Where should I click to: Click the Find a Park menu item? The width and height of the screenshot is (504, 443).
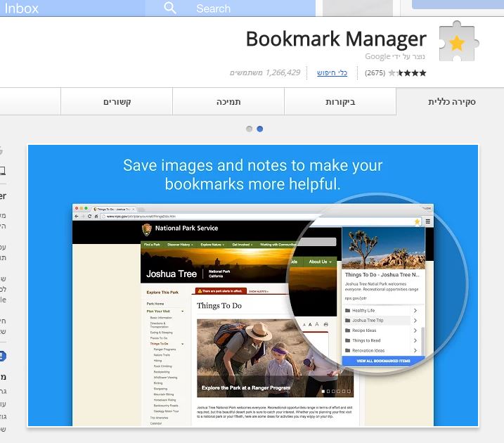pos(152,245)
